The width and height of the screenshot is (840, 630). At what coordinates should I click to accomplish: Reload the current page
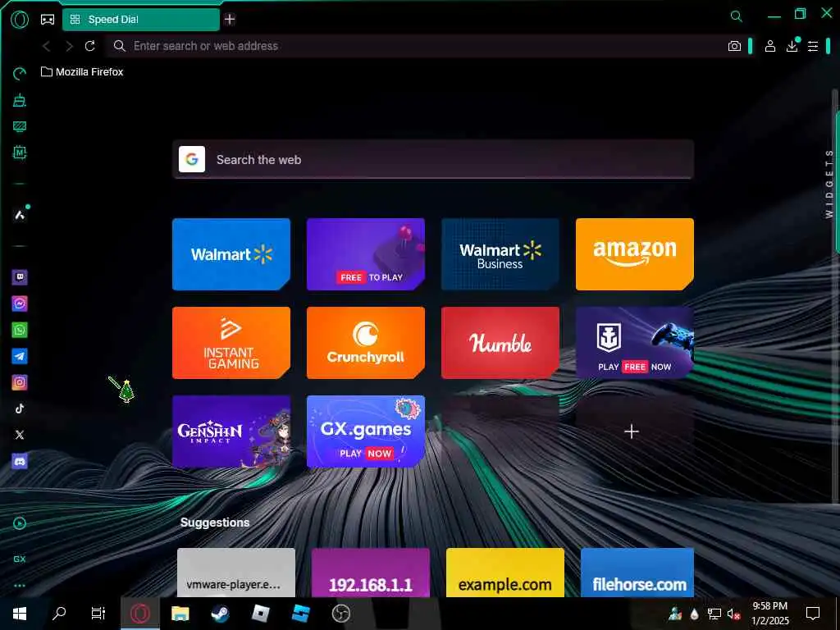pos(90,46)
